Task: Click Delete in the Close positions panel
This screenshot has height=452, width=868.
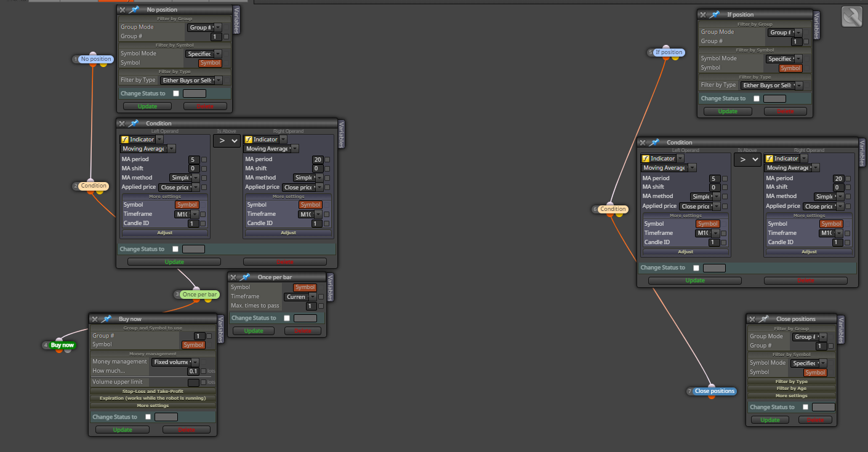Action: [x=815, y=420]
